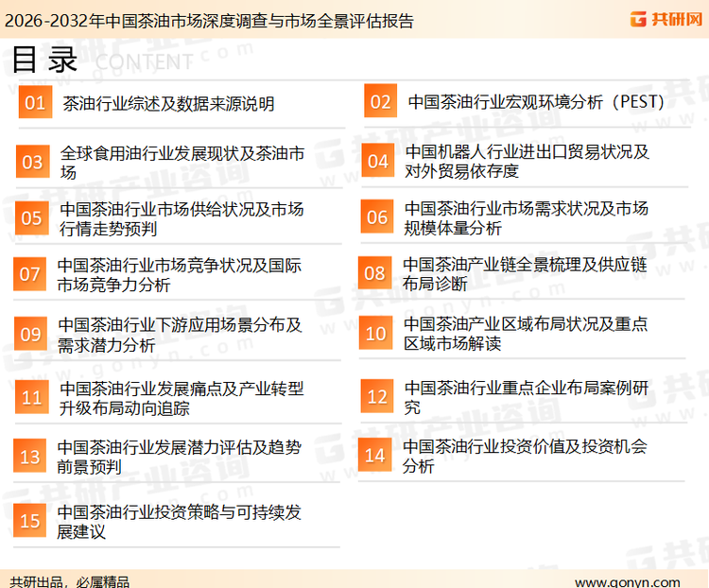This screenshot has width=709, height=588.
Task: Open chapter 中国机器人行业进出口贸易状况
Action: point(527,161)
